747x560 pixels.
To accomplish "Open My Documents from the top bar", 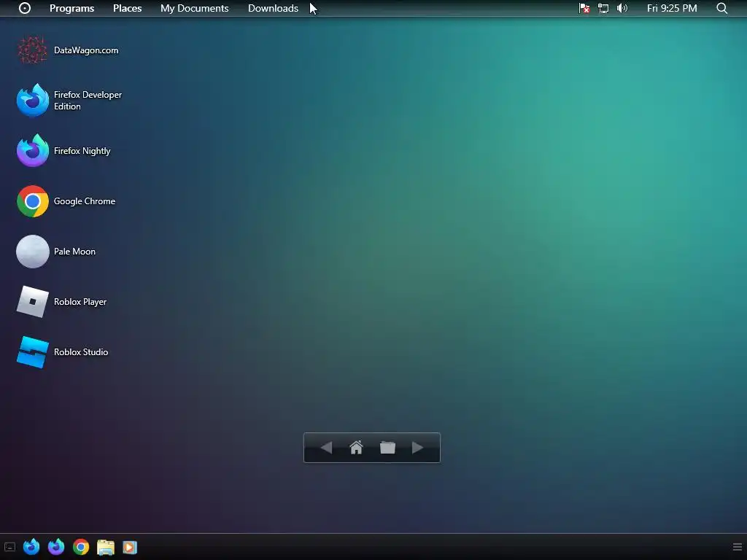I will point(194,8).
